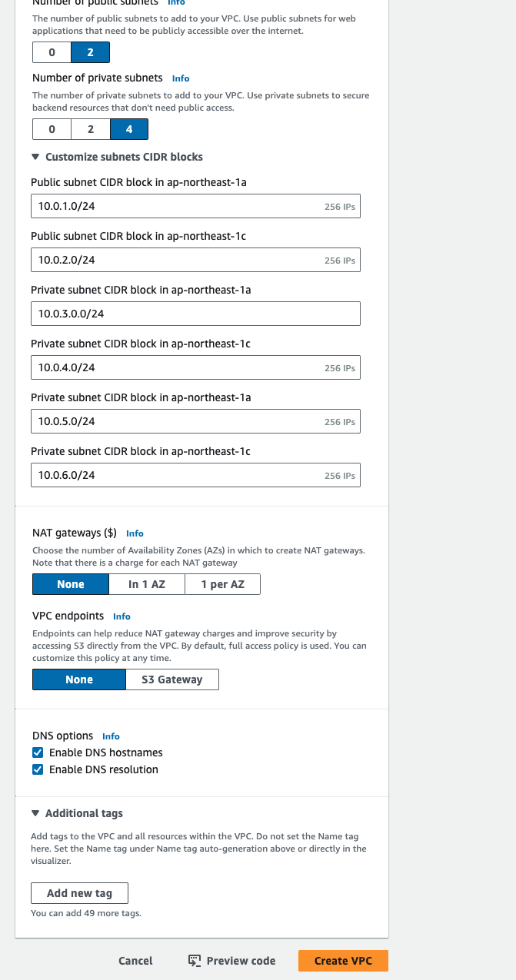This screenshot has height=980, width=516.
Task: Click the Create VPC button
Action: (x=343, y=961)
